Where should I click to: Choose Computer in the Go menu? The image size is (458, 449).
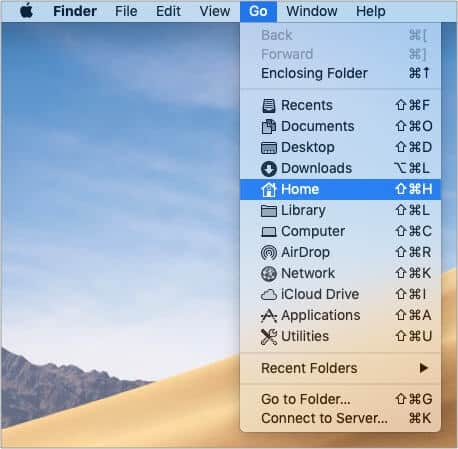pyautogui.click(x=340, y=231)
